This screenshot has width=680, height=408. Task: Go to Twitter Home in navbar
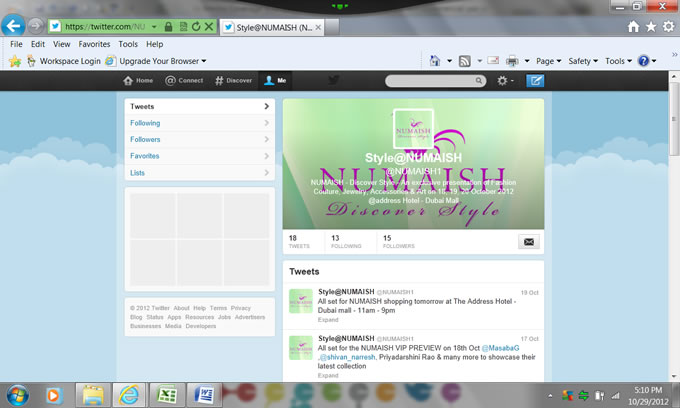coord(138,81)
